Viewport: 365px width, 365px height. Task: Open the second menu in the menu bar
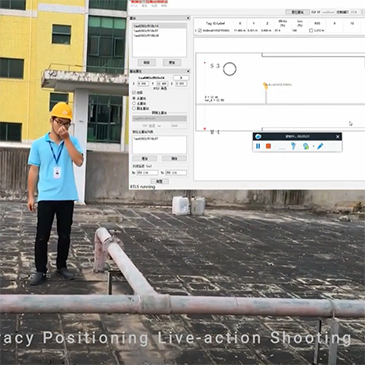(x=144, y=6)
